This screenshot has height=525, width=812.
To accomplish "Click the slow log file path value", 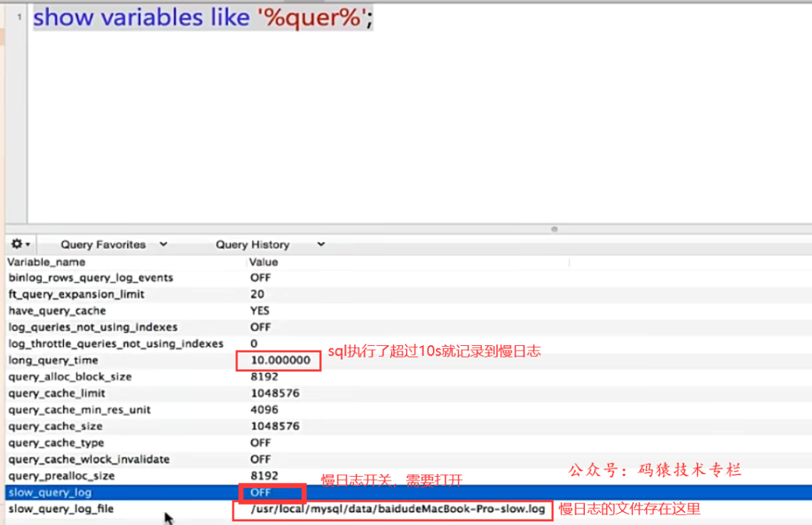I will pos(398,509).
